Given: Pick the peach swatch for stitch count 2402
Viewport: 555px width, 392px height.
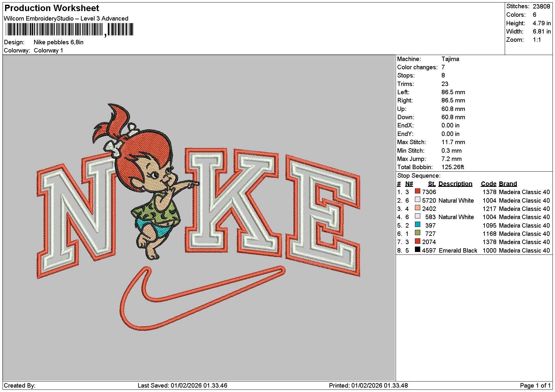Looking at the screenshot, I should click(x=417, y=208).
